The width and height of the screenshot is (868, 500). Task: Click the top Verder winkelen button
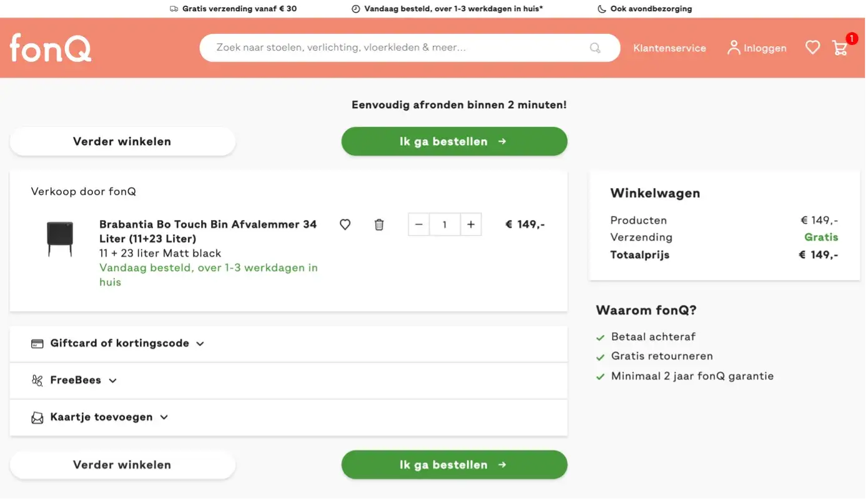click(122, 141)
